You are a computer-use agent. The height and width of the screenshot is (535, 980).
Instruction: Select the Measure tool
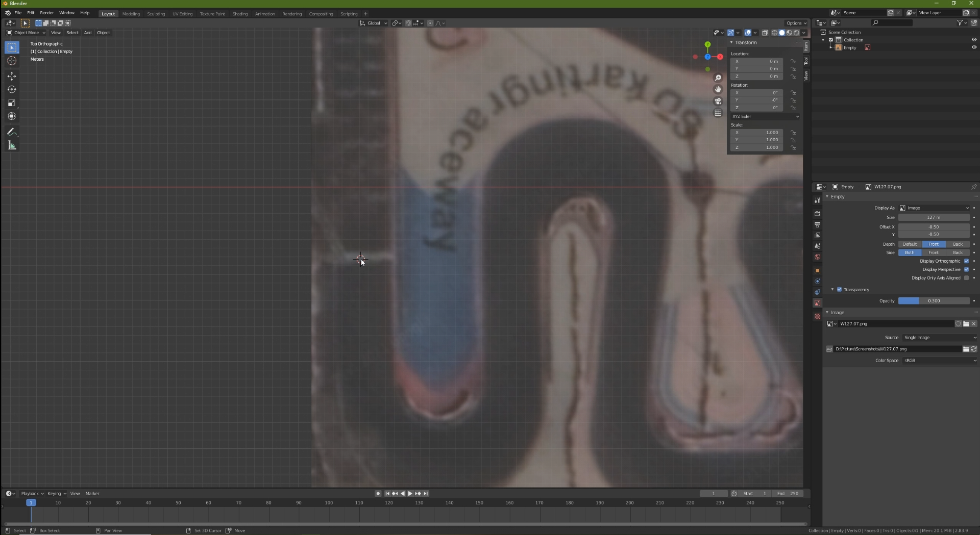click(x=12, y=146)
